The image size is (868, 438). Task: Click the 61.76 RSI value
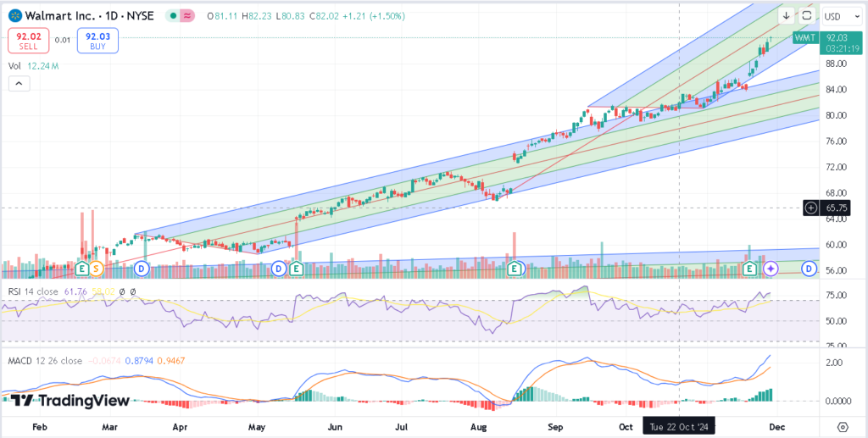click(x=76, y=291)
